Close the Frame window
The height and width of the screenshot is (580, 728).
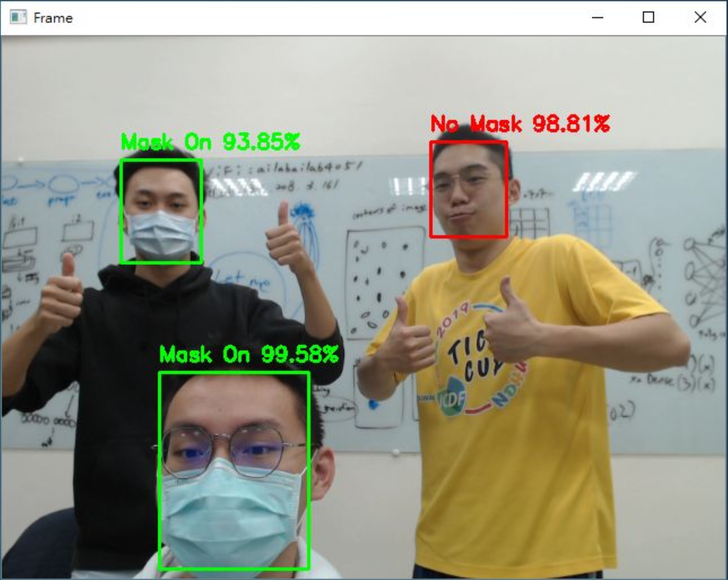pyautogui.click(x=700, y=17)
